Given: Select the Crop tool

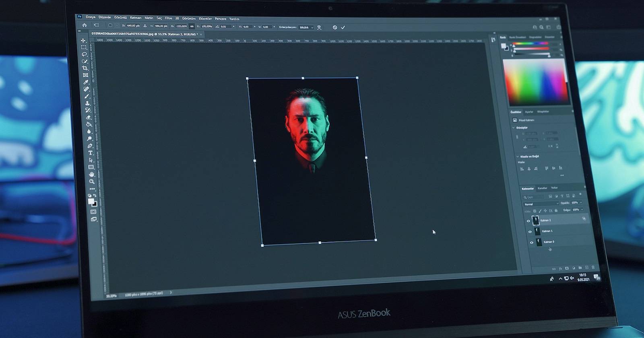Looking at the screenshot, I should pyautogui.click(x=85, y=68).
